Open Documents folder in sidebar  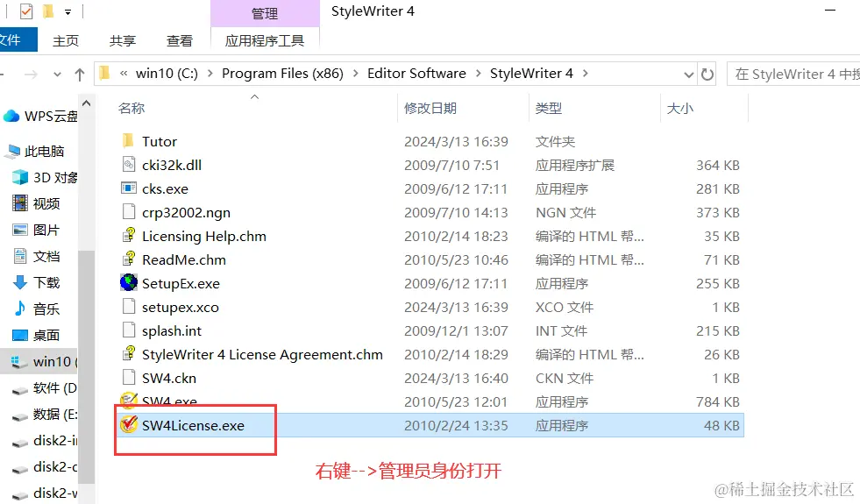tap(36, 256)
